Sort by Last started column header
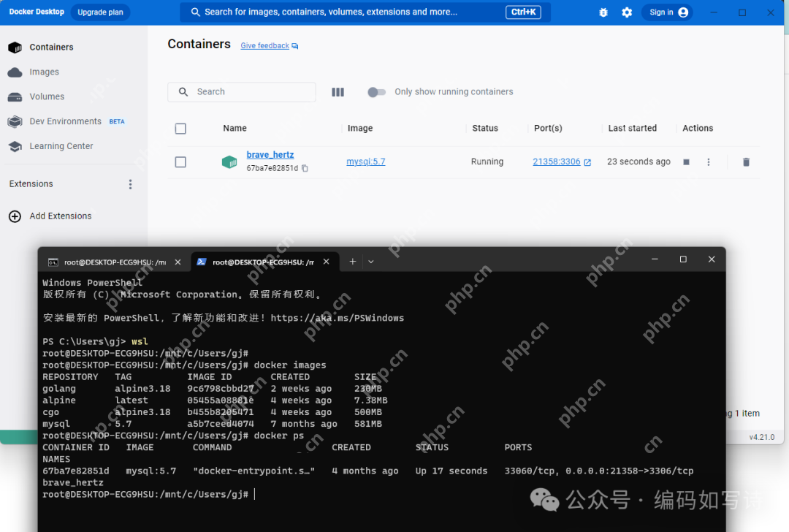This screenshot has width=789, height=532. (x=633, y=129)
